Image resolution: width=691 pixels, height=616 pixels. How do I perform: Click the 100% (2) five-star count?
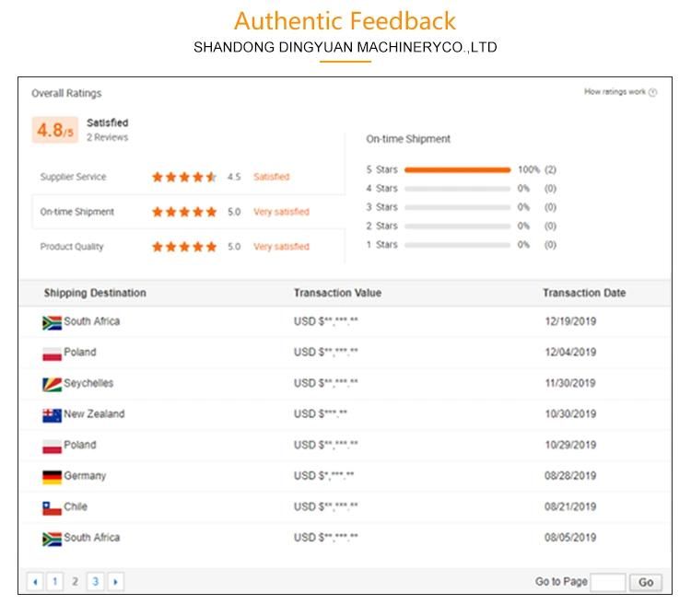(537, 170)
